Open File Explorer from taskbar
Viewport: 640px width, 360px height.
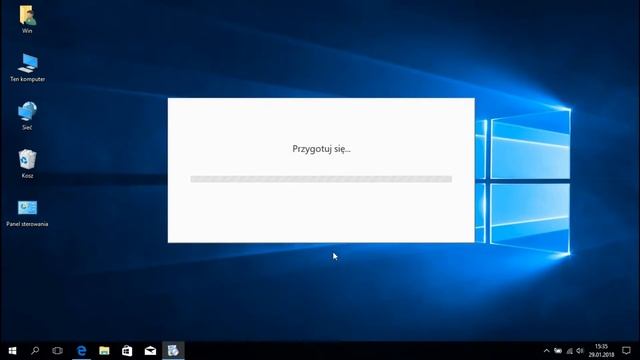tap(104, 351)
